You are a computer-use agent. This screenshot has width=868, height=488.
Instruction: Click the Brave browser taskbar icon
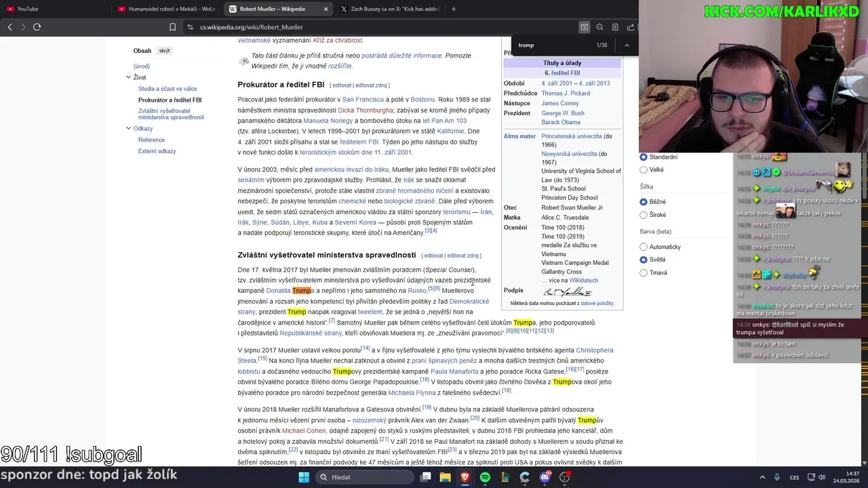[465, 477]
